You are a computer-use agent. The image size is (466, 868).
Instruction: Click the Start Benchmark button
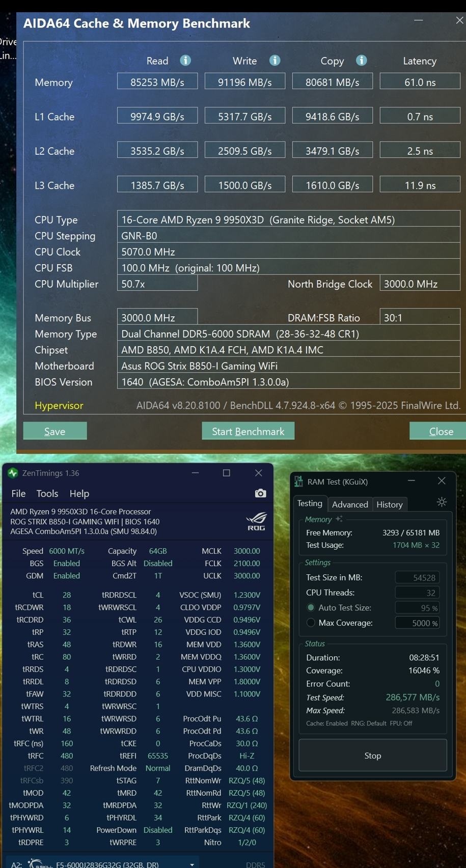click(248, 431)
